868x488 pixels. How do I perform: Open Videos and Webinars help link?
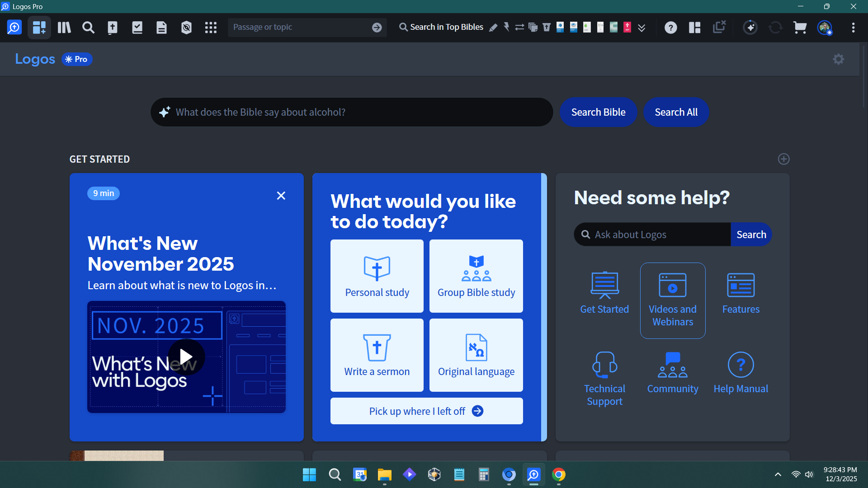[x=672, y=300]
